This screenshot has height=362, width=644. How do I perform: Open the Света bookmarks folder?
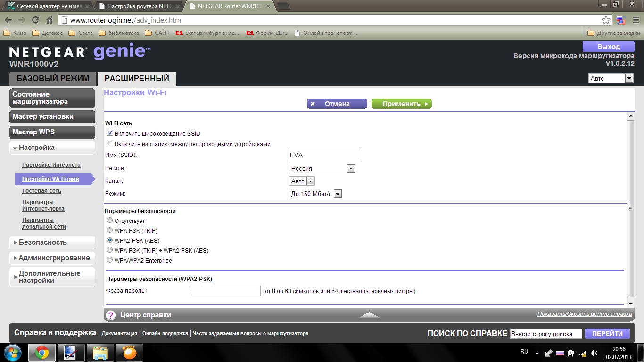[81, 33]
